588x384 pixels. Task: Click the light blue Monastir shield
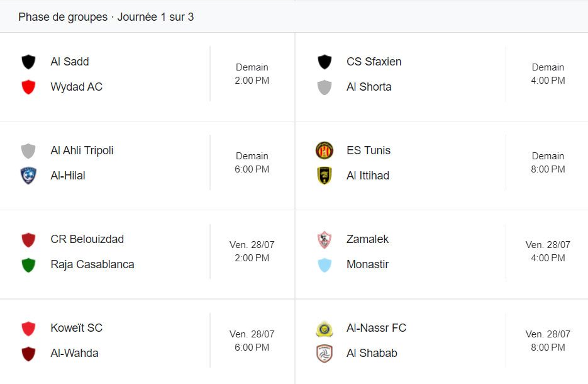click(x=325, y=264)
